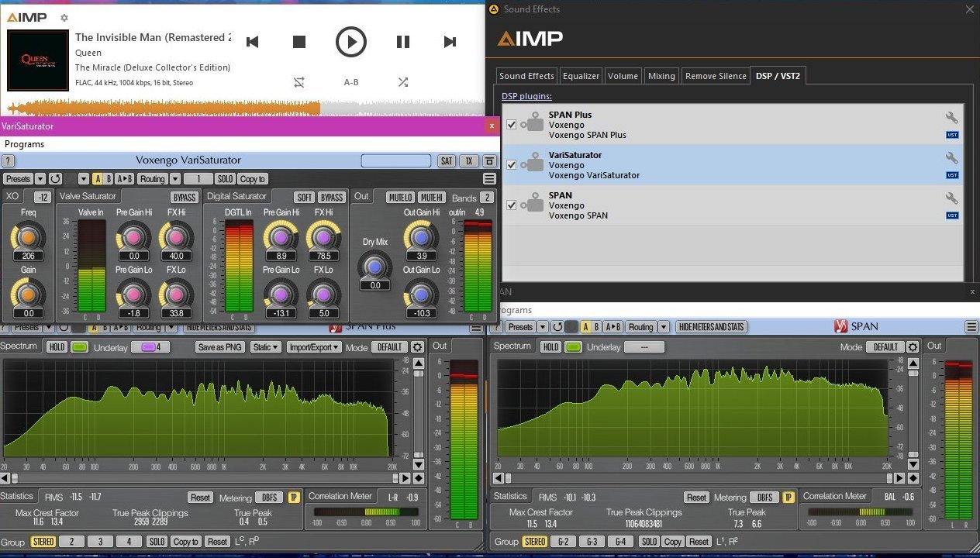Click the DSP plugins link

coord(526,96)
